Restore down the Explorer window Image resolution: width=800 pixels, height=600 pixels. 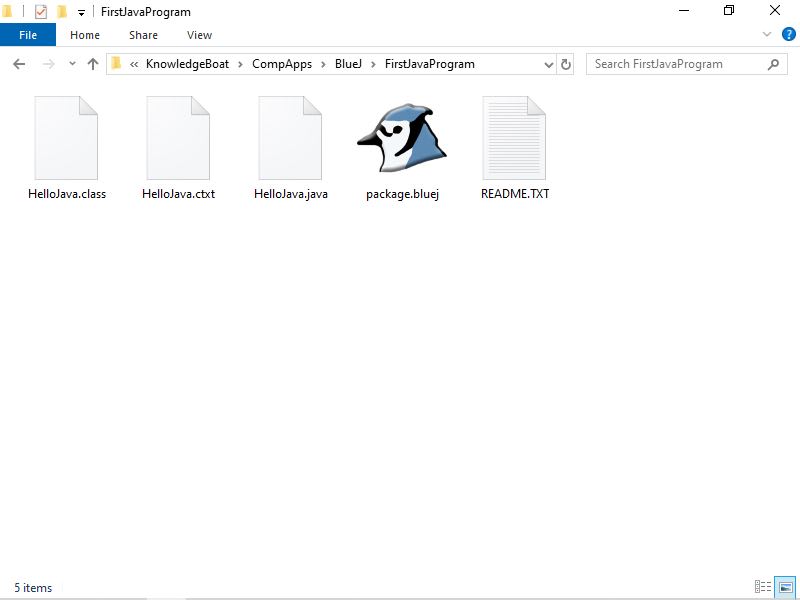click(x=729, y=11)
